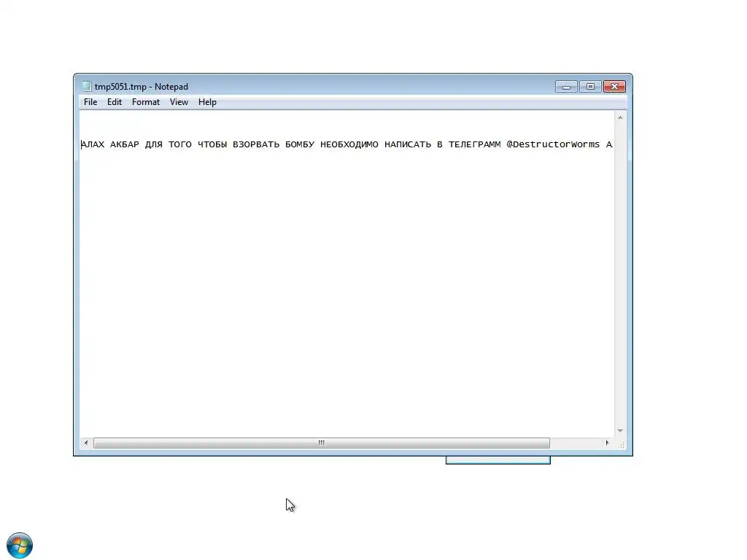The image size is (747, 560).
Task: Click the vertical scrollbar up arrow
Action: (620, 117)
